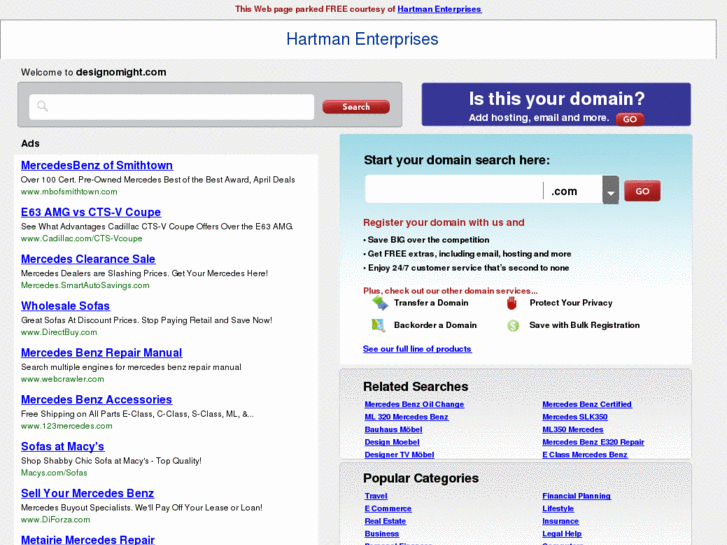Open the Metairie Mercedes Repair ad
Screen dimensions: 727x545
[88, 539]
